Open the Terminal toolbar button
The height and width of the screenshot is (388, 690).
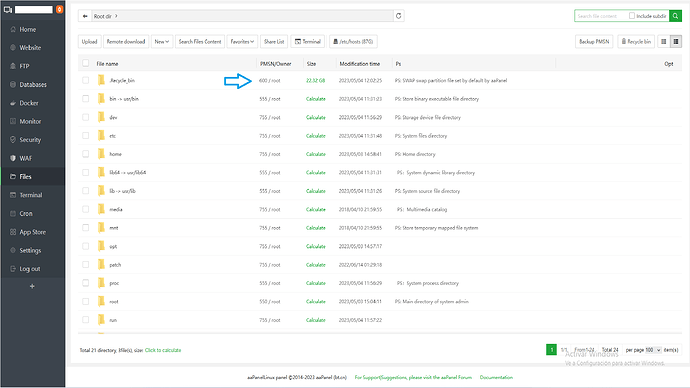[308, 42]
